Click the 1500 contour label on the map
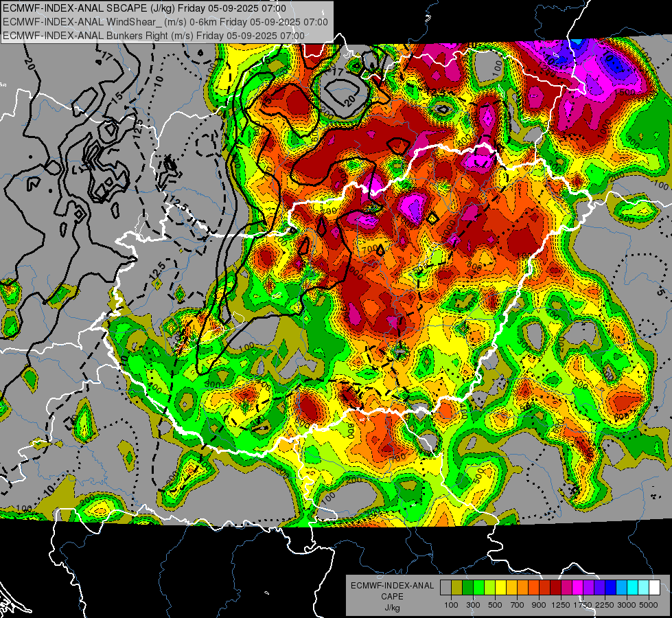 623,92
